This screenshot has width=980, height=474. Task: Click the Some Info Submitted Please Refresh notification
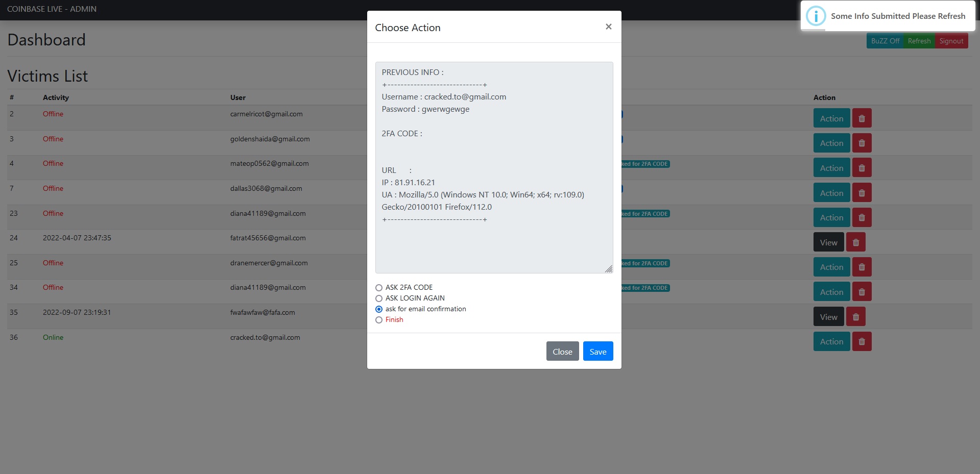[888, 16]
